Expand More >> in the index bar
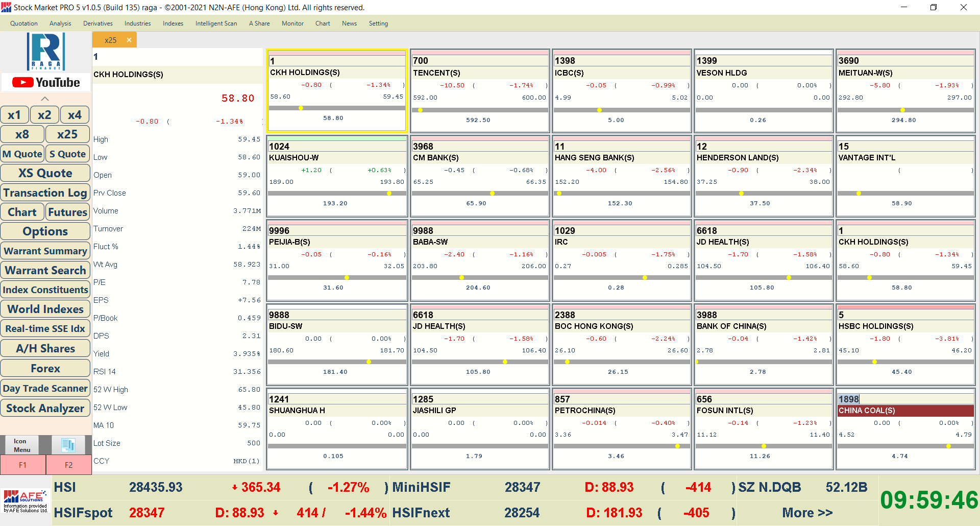Image resolution: width=980 pixels, height=526 pixels. (x=807, y=513)
